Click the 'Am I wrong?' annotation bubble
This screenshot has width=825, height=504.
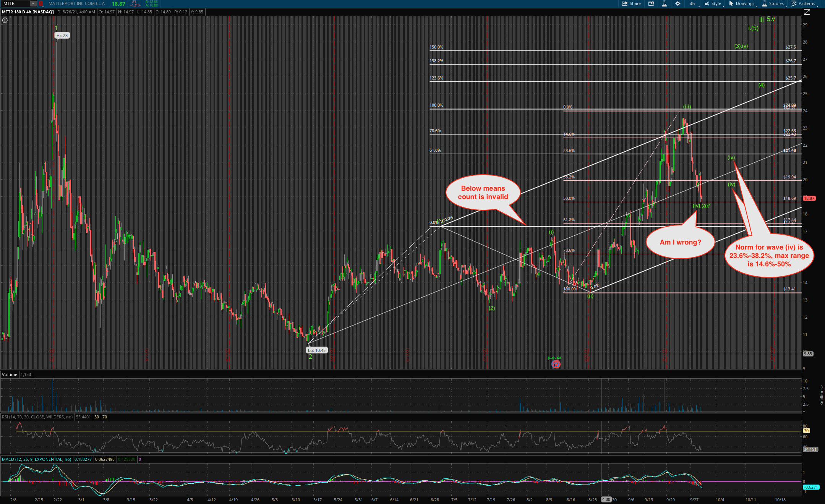coord(680,242)
